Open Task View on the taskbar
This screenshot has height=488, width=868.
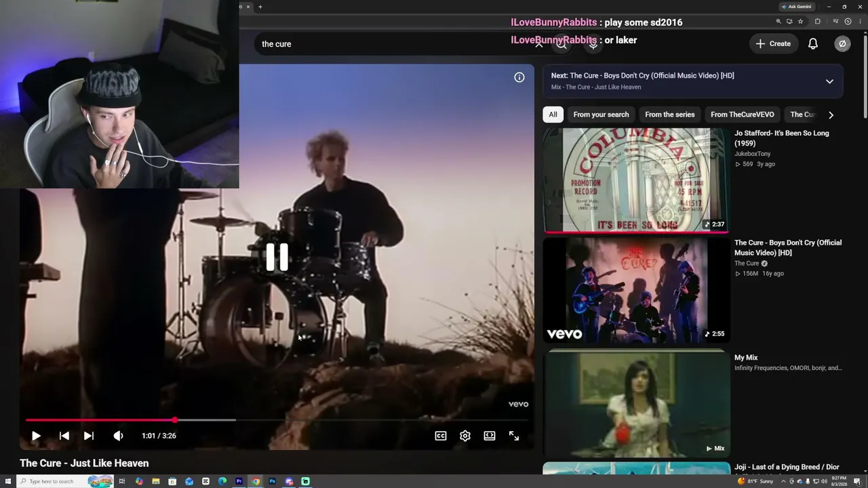click(x=122, y=481)
